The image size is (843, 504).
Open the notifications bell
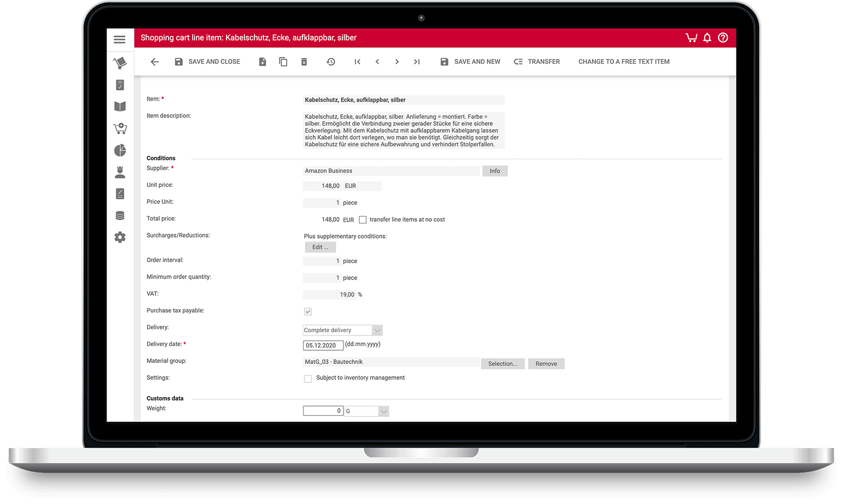[x=707, y=37]
